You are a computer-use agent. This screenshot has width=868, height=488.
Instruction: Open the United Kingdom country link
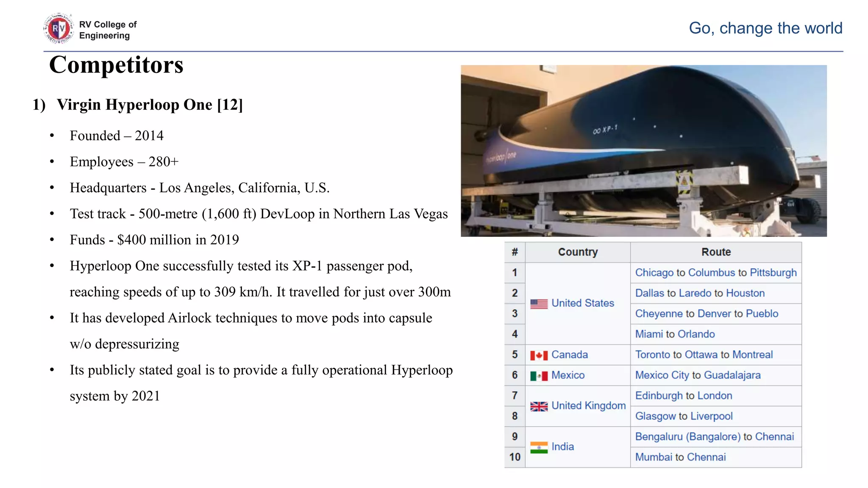[x=588, y=406]
